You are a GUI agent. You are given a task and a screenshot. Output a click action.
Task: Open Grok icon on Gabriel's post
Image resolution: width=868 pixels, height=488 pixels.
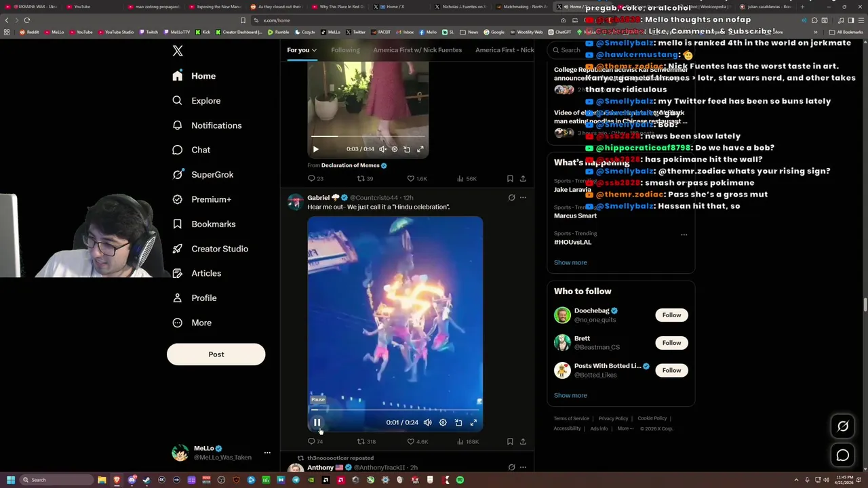pyautogui.click(x=511, y=198)
